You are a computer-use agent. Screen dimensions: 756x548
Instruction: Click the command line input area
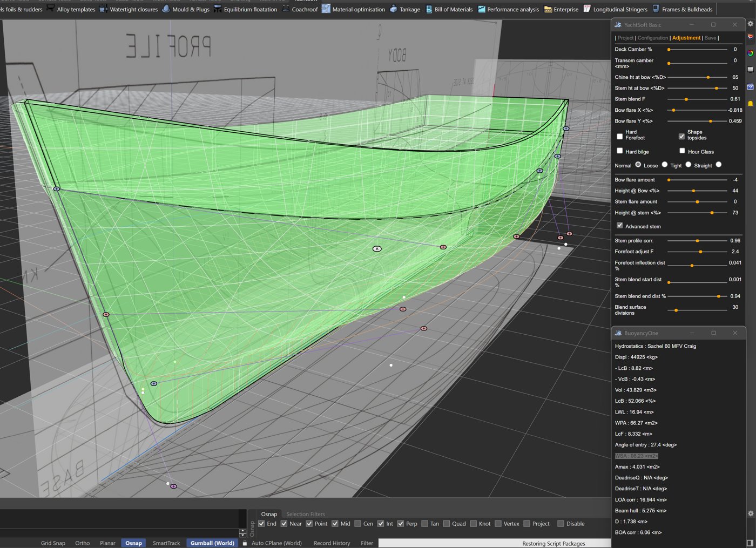119,532
